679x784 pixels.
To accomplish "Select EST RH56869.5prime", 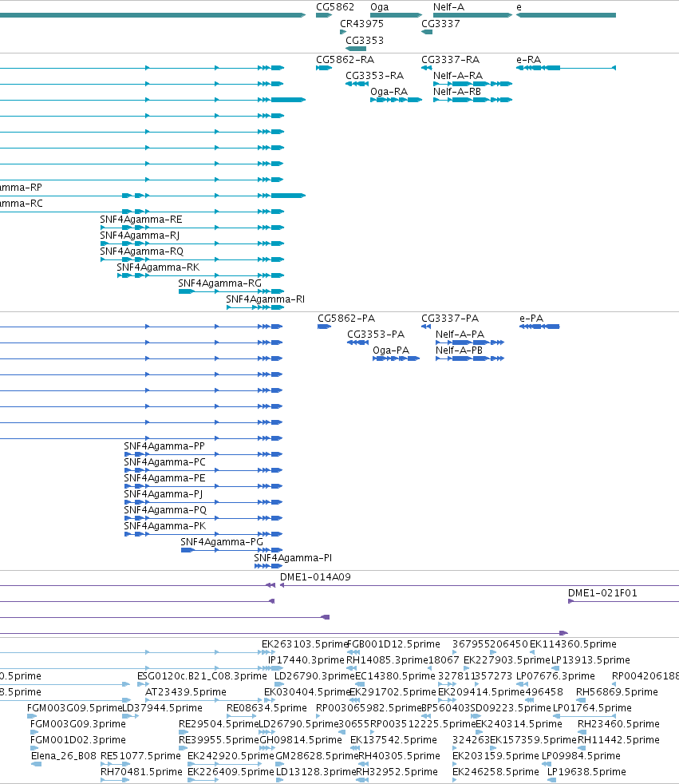I will point(617,692).
